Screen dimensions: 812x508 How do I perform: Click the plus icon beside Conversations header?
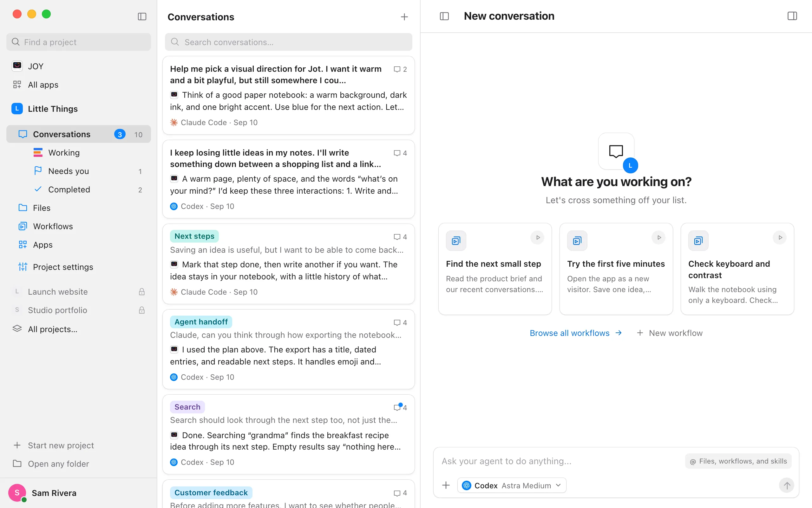pyautogui.click(x=404, y=17)
